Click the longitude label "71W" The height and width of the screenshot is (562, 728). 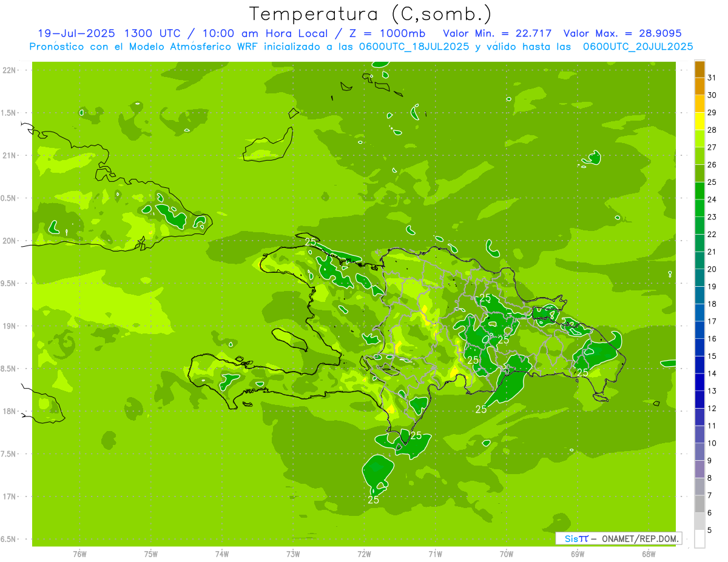pyautogui.click(x=436, y=554)
